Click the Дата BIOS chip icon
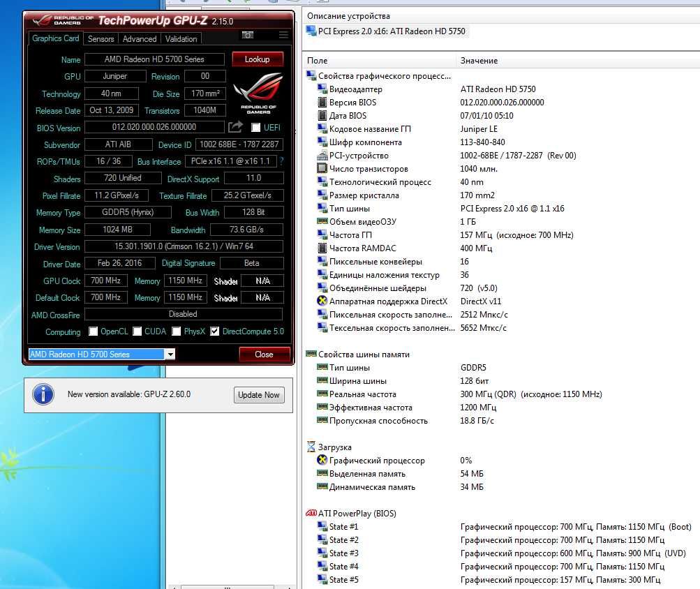The width and height of the screenshot is (700, 589). point(322,115)
